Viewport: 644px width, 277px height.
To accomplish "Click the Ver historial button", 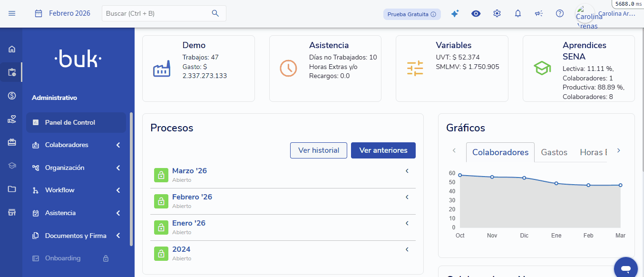I will 318,150.
